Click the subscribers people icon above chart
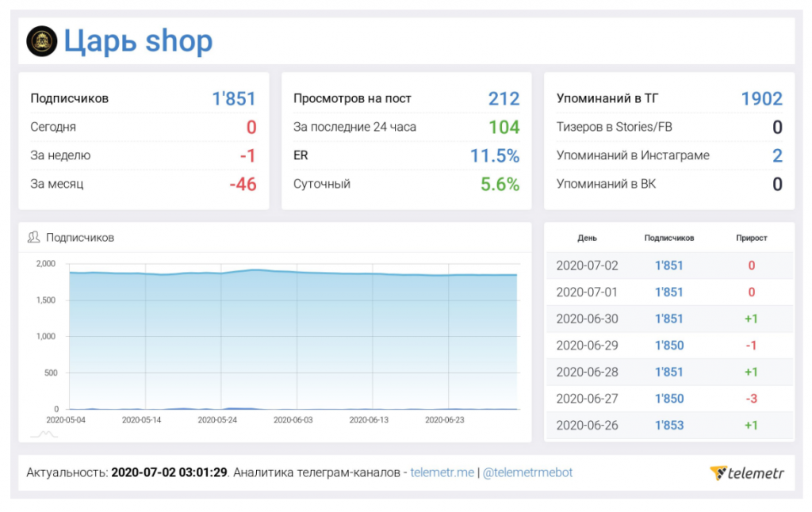This screenshot has height=512, width=812. (34, 237)
